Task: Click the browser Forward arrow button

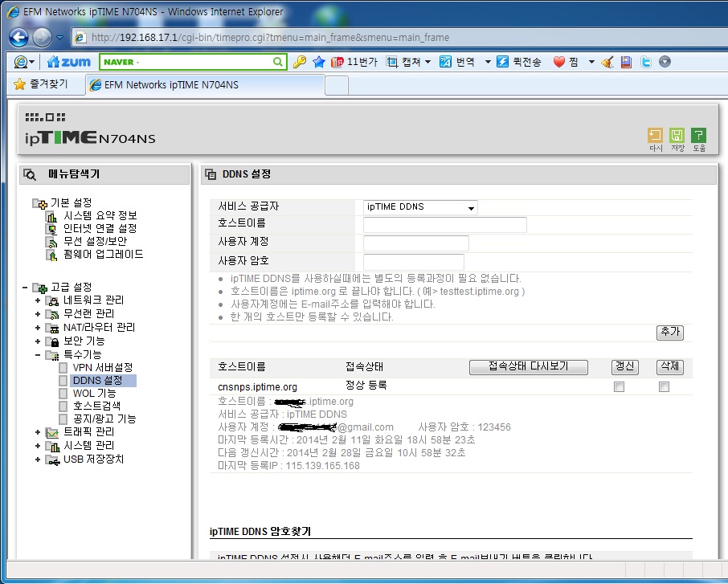Action: (x=42, y=38)
